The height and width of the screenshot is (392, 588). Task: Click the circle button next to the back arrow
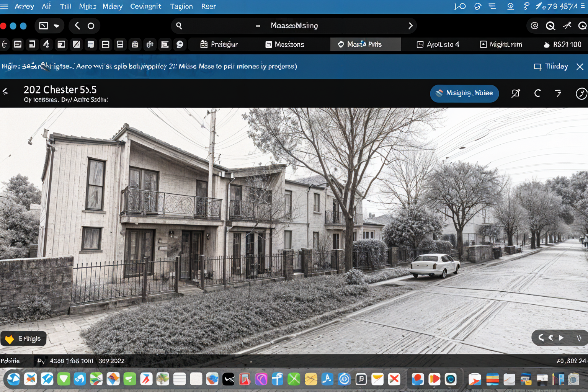click(x=91, y=26)
